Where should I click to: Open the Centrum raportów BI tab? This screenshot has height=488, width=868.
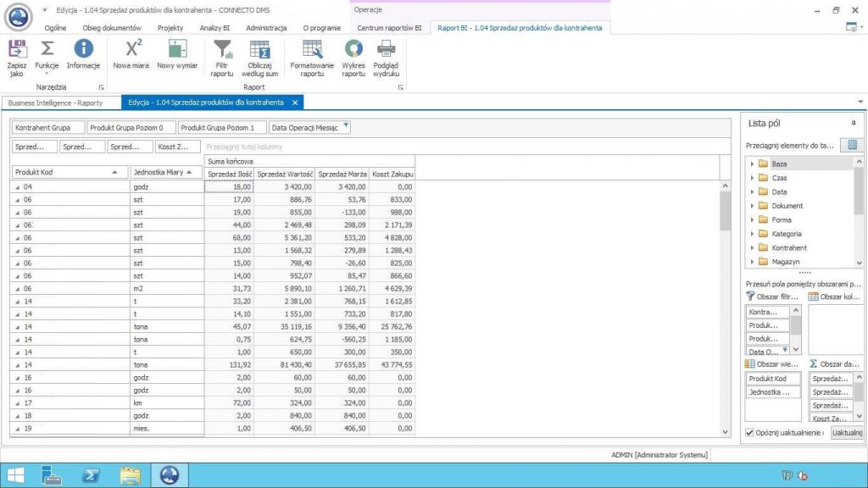389,28
